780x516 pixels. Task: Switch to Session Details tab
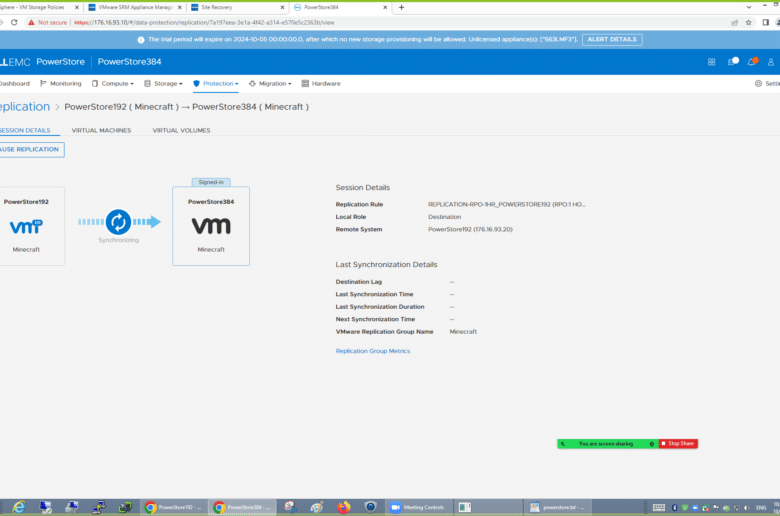point(25,130)
